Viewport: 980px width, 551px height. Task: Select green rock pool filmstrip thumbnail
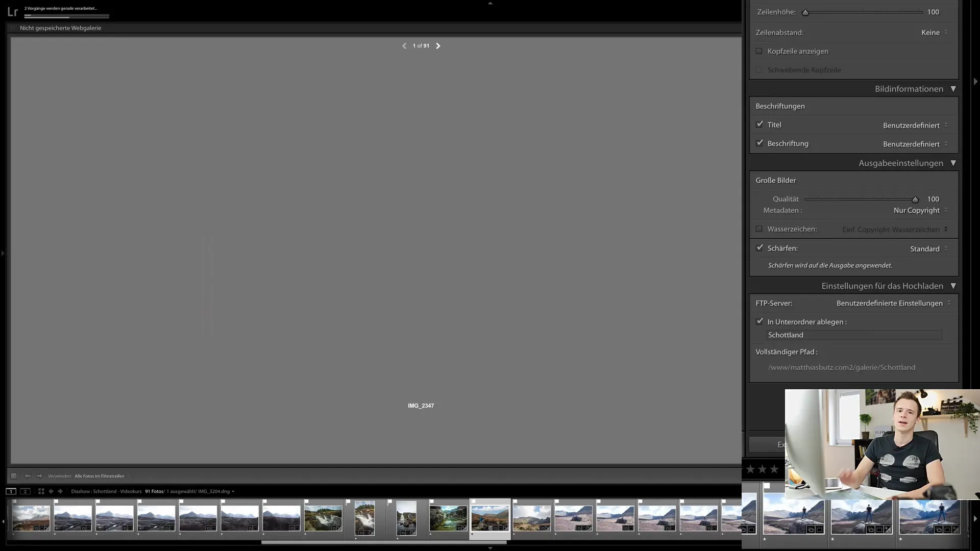[x=448, y=518]
